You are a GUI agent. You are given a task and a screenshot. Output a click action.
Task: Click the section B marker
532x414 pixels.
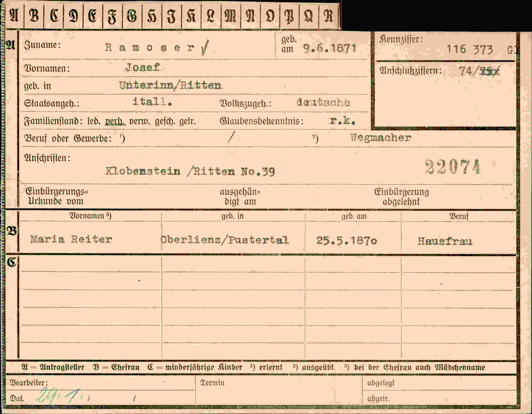point(12,231)
